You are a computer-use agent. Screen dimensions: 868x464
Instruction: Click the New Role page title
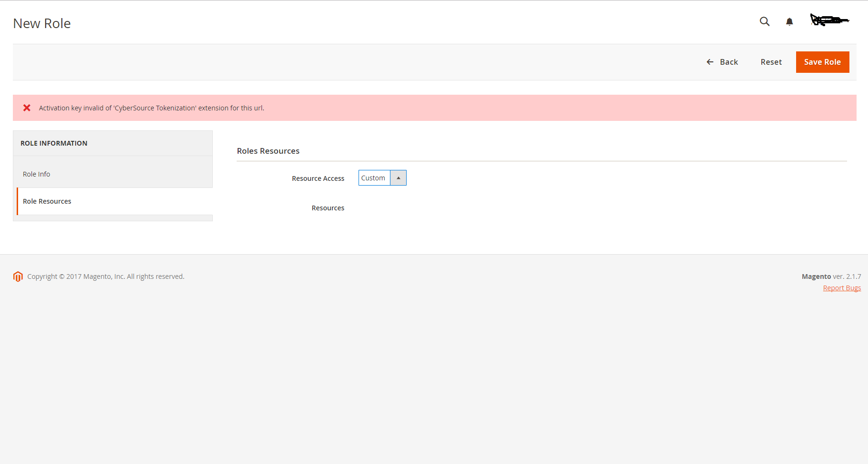[x=42, y=23]
